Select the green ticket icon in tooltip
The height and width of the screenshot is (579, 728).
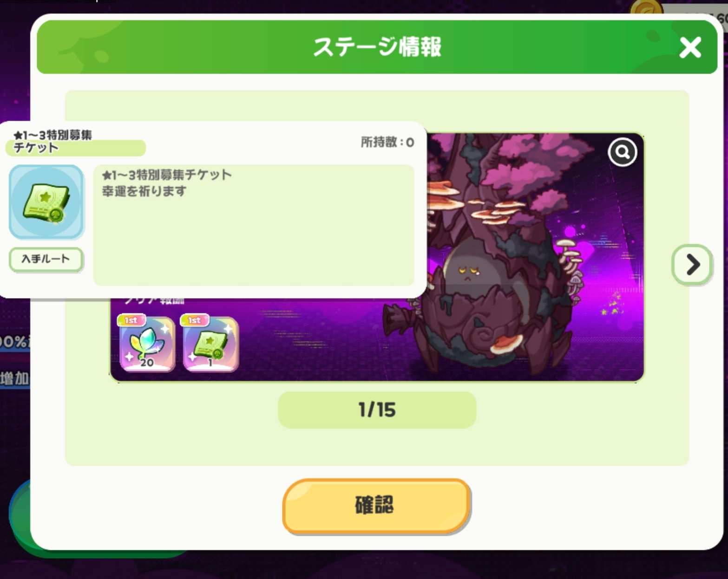pos(46,202)
